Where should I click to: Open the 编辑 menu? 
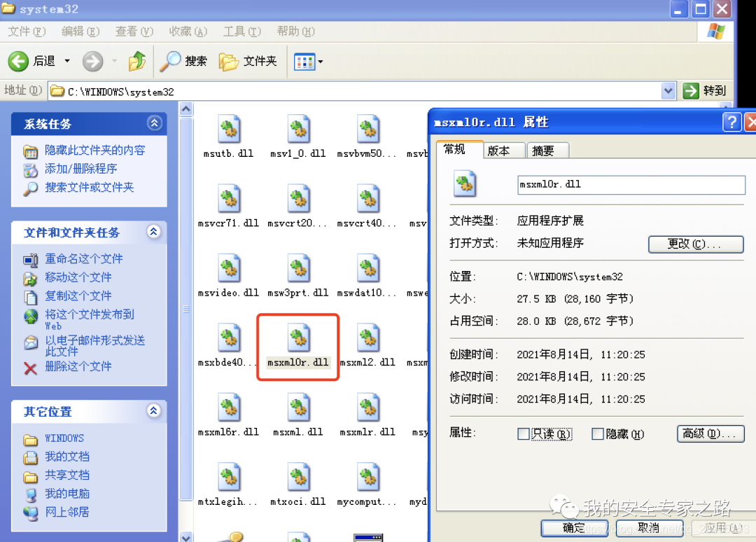point(80,32)
